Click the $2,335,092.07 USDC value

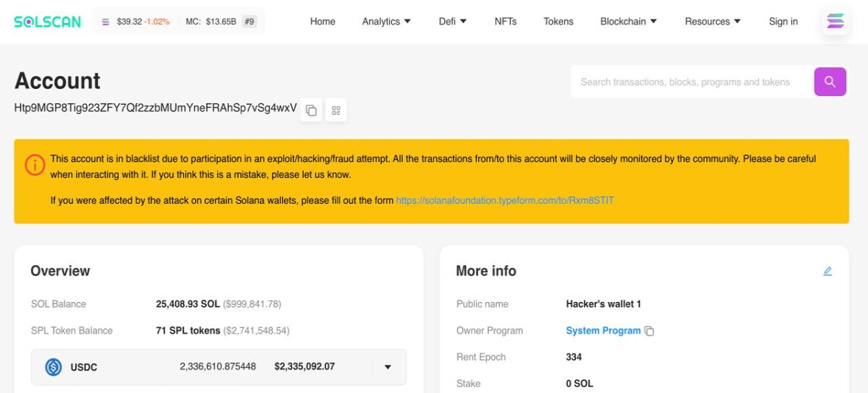(x=305, y=367)
